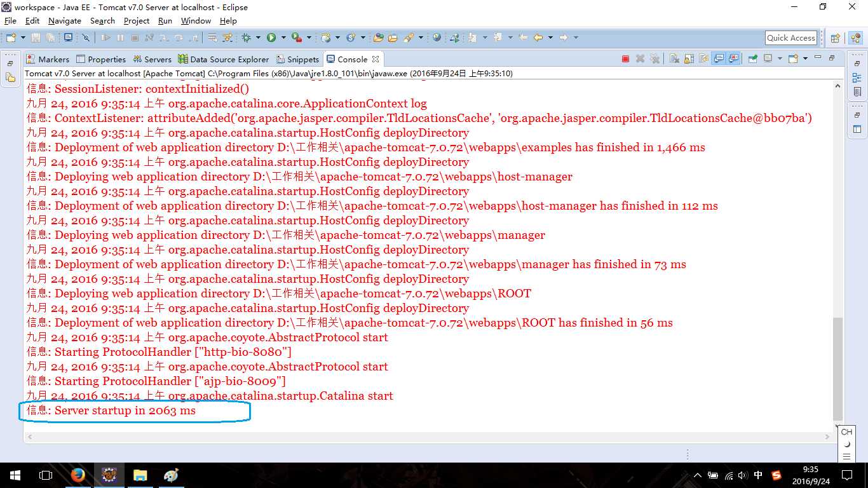The width and height of the screenshot is (868, 488).
Task: Open the Run dropdown arrow
Action: coord(283,38)
